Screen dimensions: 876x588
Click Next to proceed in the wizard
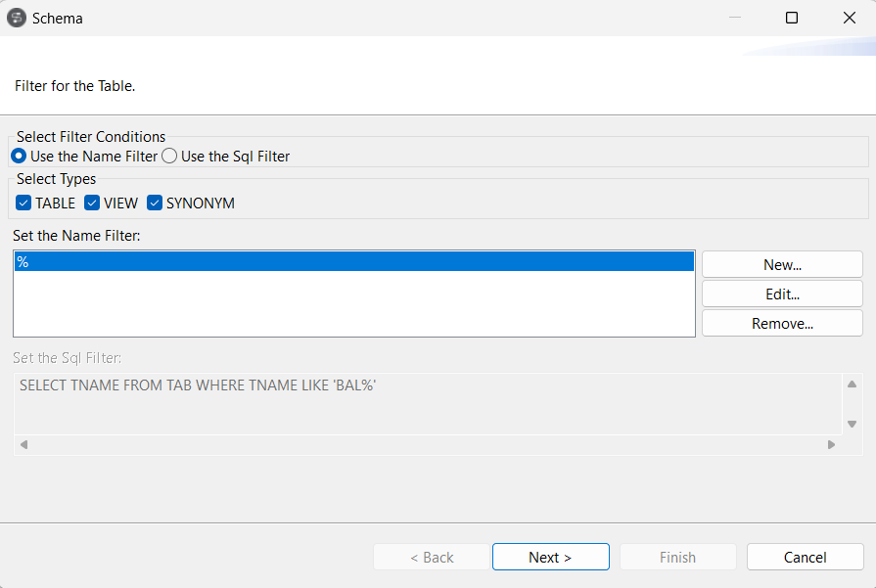pyautogui.click(x=550, y=556)
